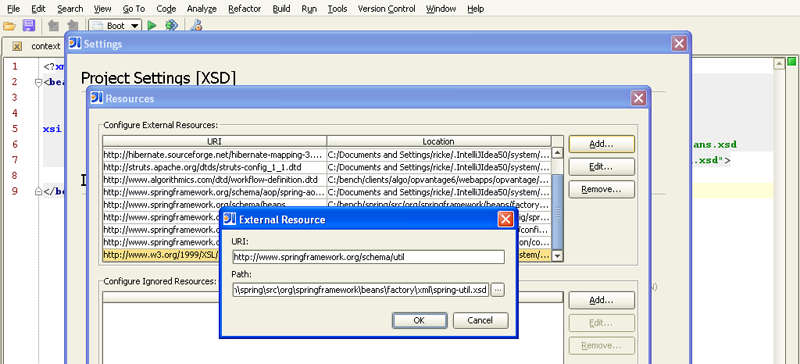Click the green inspection status square
The height and width of the screenshot is (364, 800).
pos(791,62)
